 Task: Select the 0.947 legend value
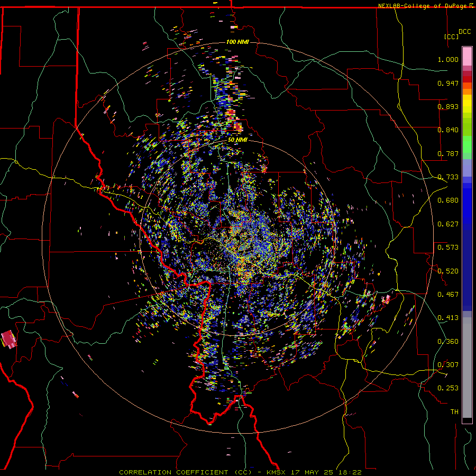448,83
